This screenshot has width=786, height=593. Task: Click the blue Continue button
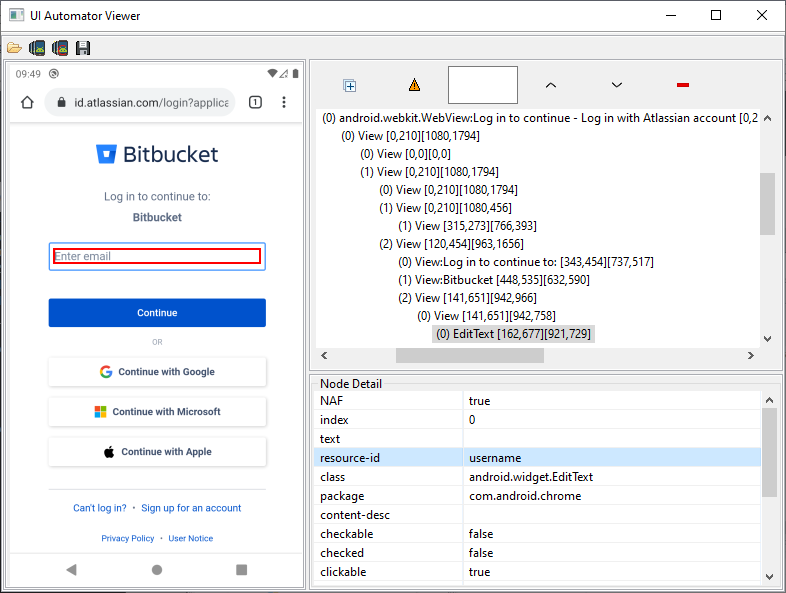(x=157, y=313)
